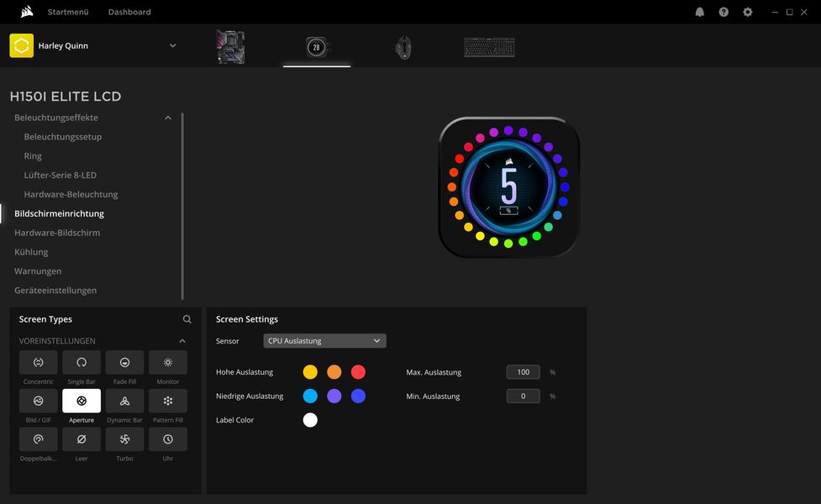Open Warnungen in the sidebar
The width and height of the screenshot is (821, 504).
tap(38, 271)
